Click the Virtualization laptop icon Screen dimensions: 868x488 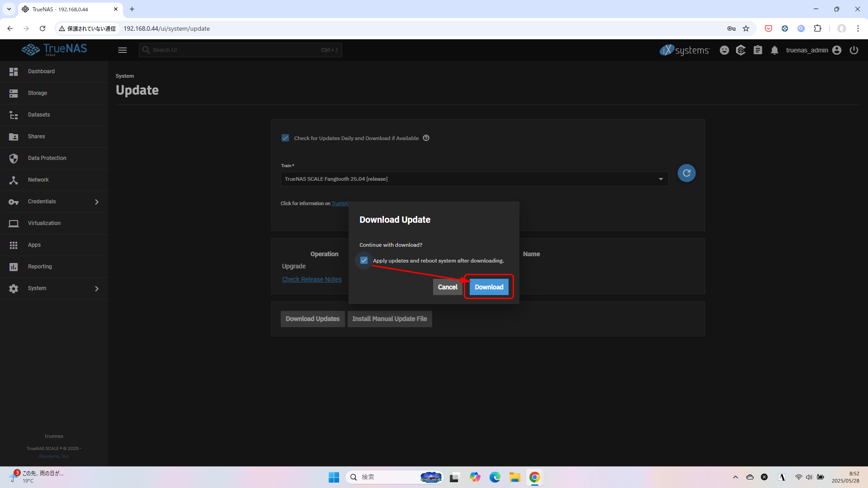click(14, 223)
